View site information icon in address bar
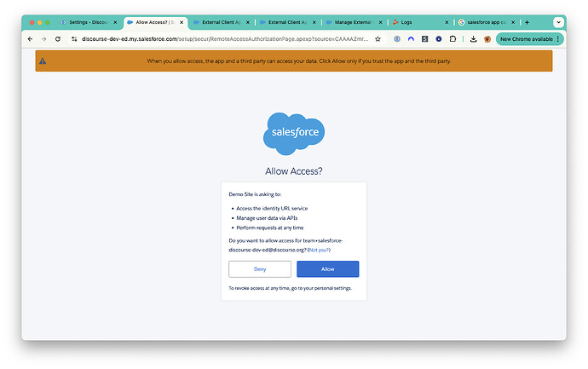The height and width of the screenshot is (369, 588). pos(74,39)
